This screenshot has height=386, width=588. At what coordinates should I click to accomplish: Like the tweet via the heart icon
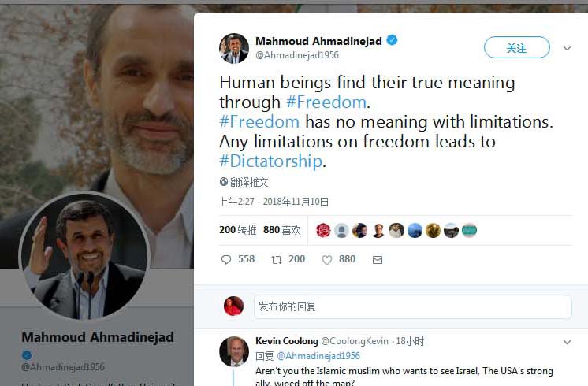click(327, 260)
